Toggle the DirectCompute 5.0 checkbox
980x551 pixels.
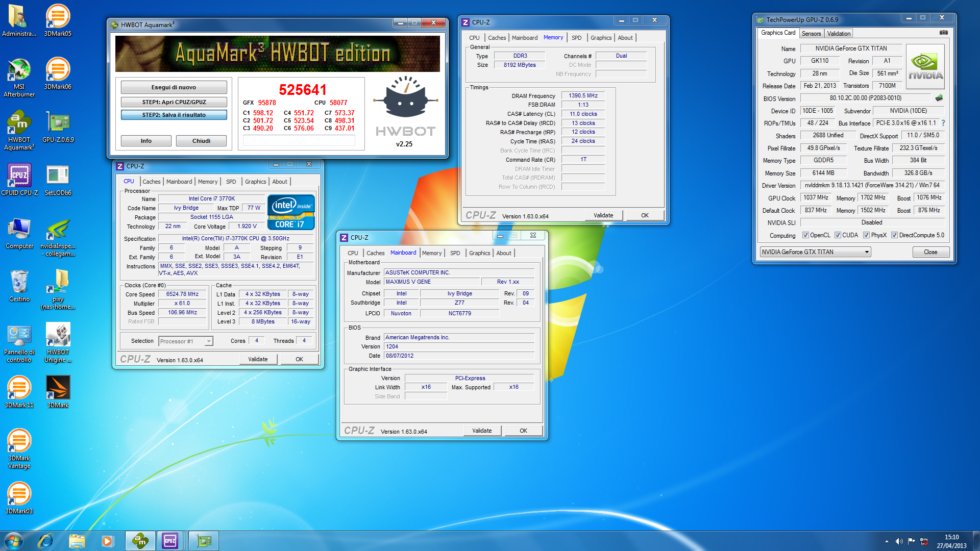[894, 235]
